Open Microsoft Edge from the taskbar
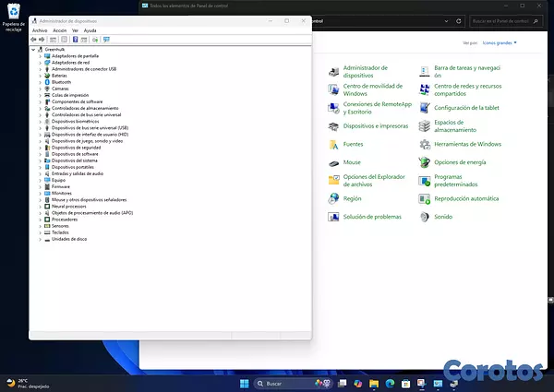Viewport: 554px width, 392px height. 390,384
